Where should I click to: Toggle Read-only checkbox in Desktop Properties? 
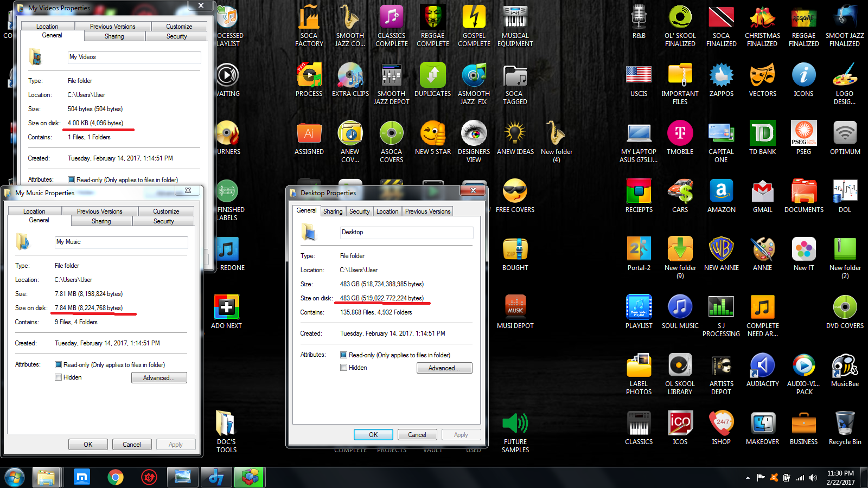pyautogui.click(x=344, y=355)
